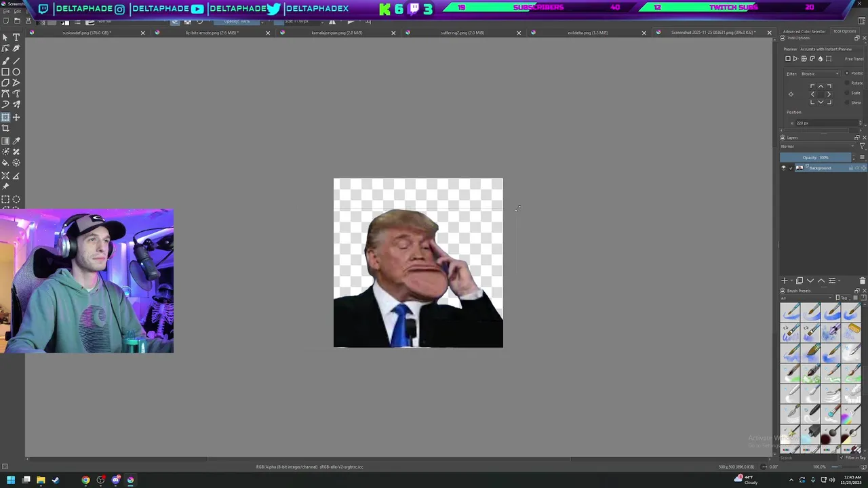This screenshot has width=868, height=488.
Task: Select the Fill bucket tool
Action: click(5, 163)
